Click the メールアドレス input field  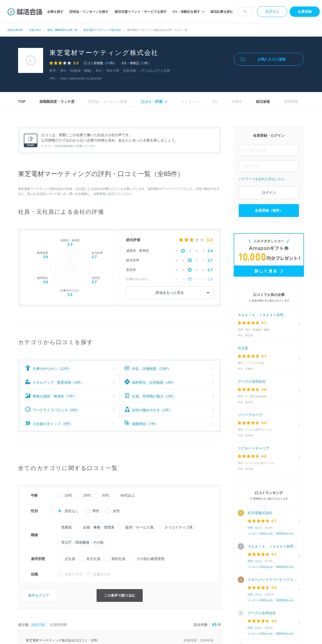pos(269,150)
